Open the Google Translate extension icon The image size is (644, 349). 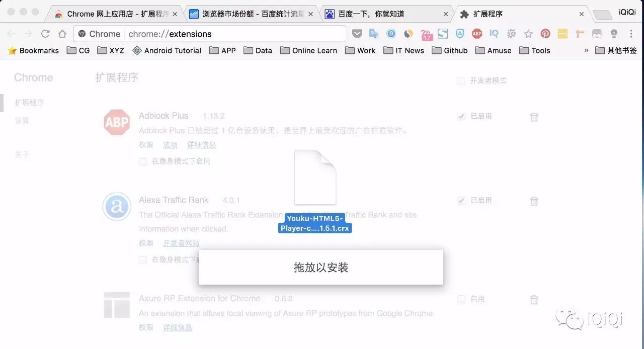[x=374, y=34]
